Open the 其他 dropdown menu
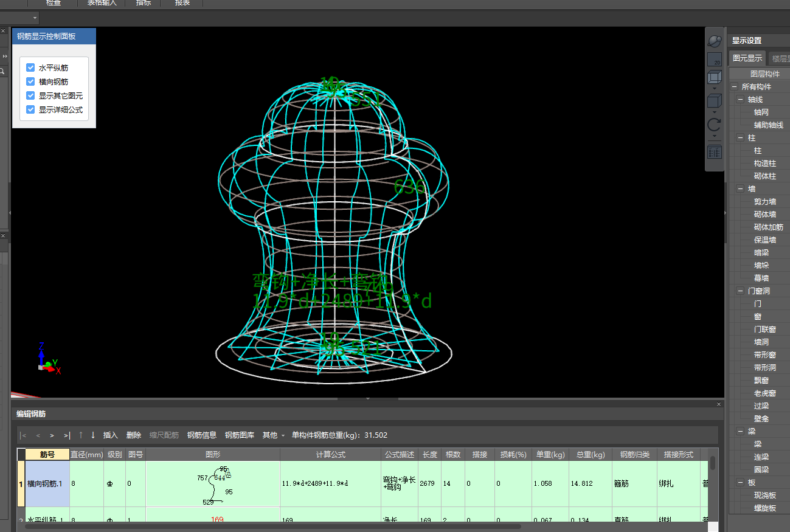The image size is (790, 532). click(x=274, y=435)
